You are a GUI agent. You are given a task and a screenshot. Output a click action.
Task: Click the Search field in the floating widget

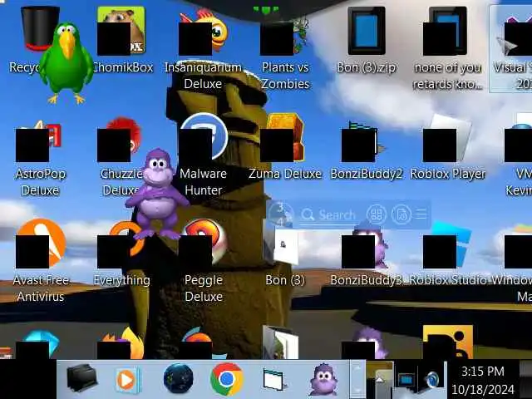click(329, 214)
